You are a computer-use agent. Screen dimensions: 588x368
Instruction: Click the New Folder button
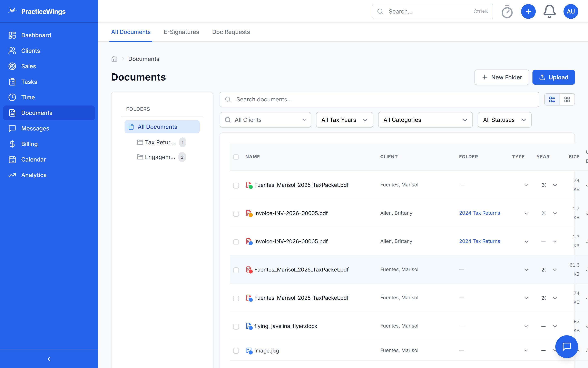point(501,77)
